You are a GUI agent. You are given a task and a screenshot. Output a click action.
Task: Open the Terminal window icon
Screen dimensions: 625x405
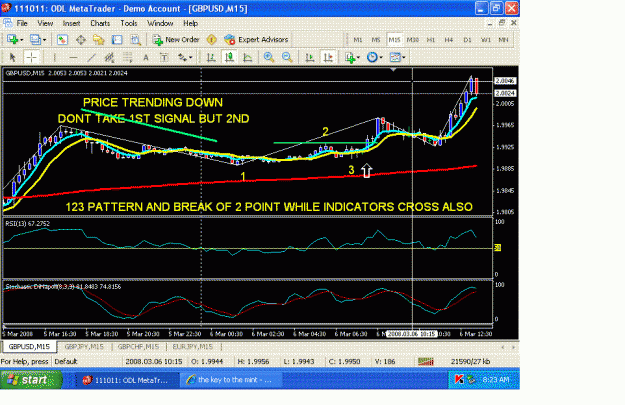[117, 39]
